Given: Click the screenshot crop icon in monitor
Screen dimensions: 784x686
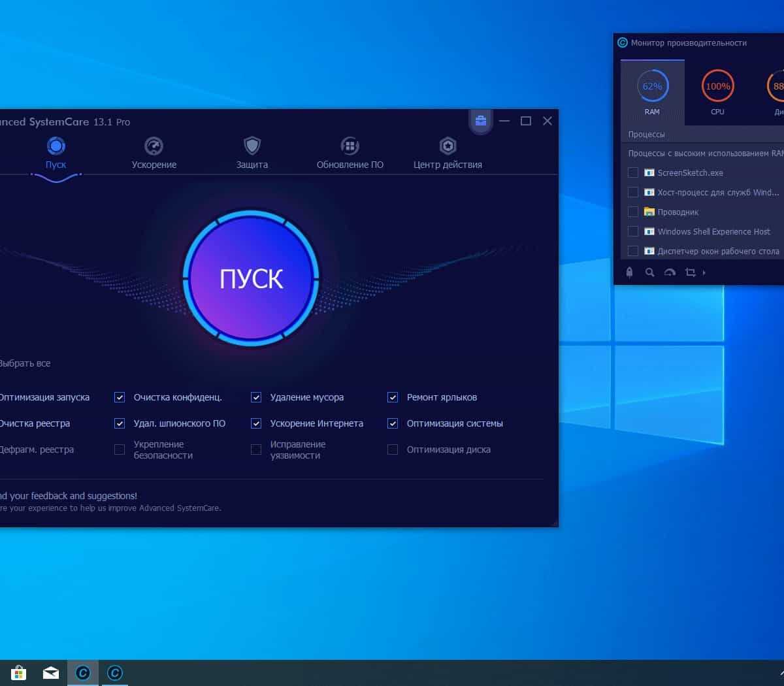Looking at the screenshot, I should point(690,272).
